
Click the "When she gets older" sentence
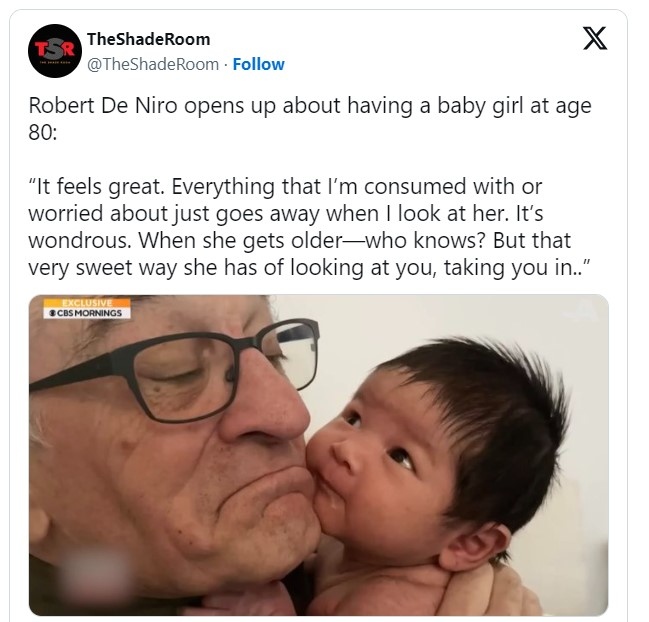tap(312, 240)
